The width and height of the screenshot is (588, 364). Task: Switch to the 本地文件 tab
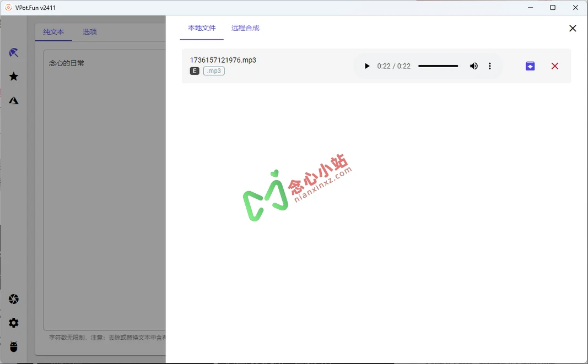click(201, 28)
